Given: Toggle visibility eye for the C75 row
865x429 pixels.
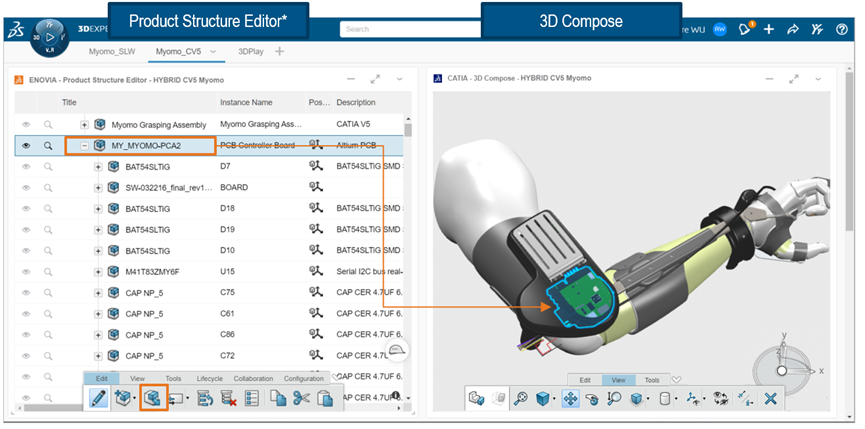Looking at the screenshot, I should [x=26, y=292].
